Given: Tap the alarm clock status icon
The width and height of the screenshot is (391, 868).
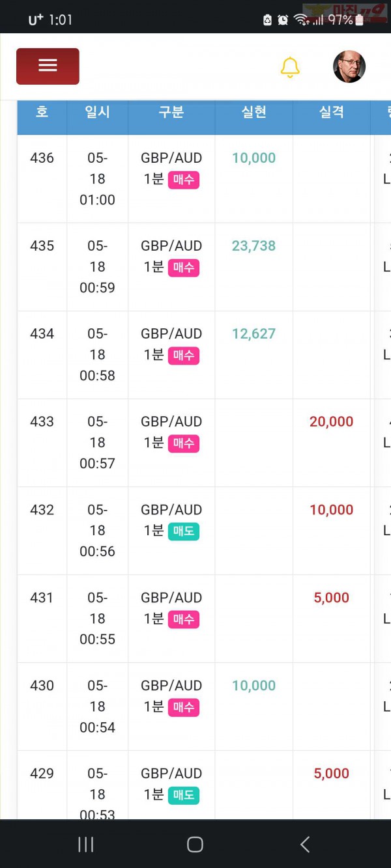Looking at the screenshot, I should pyautogui.click(x=283, y=20).
